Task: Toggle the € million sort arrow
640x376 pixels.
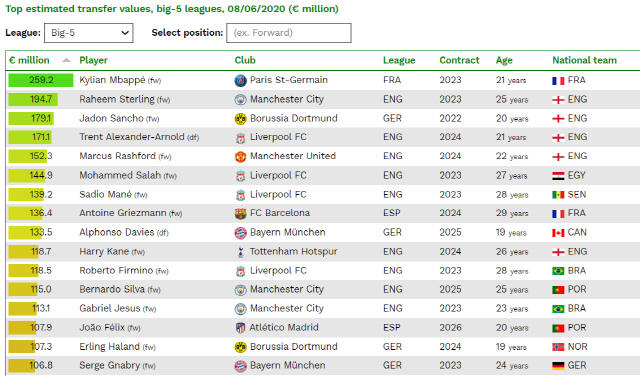Action: pyautogui.click(x=66, y=60)
